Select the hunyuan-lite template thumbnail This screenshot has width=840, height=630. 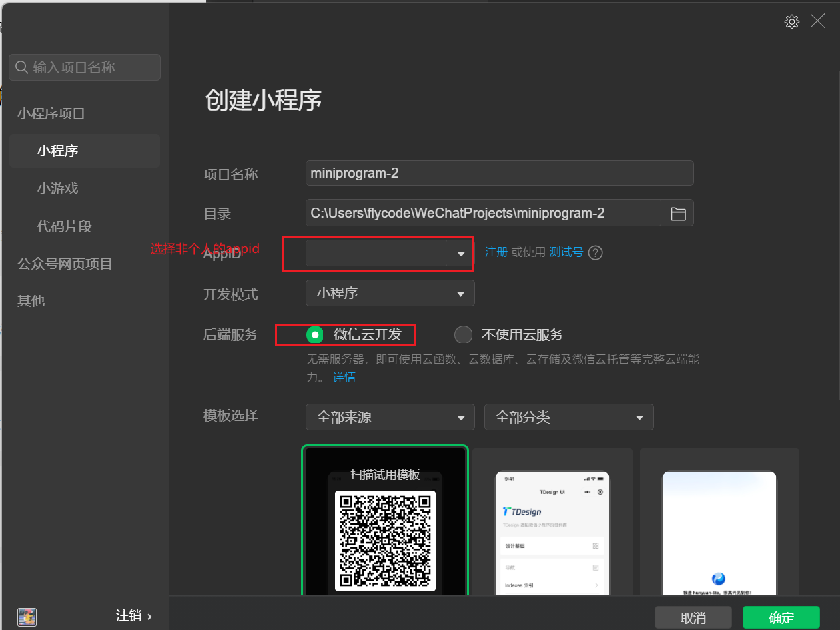click(x=719, y=522)
